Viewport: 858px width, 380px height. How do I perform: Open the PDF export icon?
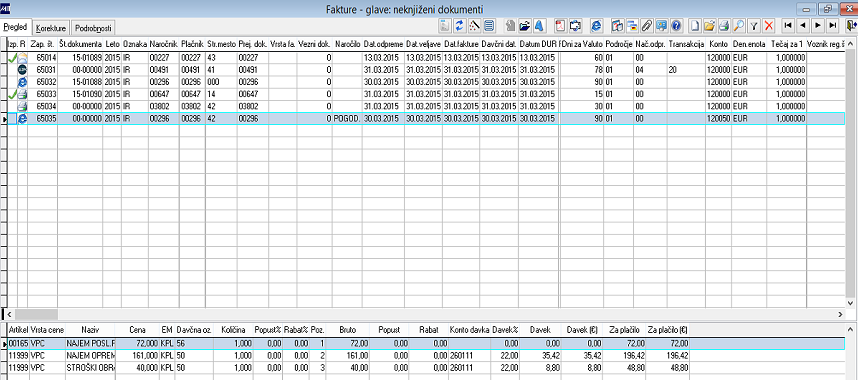point(561,25)
